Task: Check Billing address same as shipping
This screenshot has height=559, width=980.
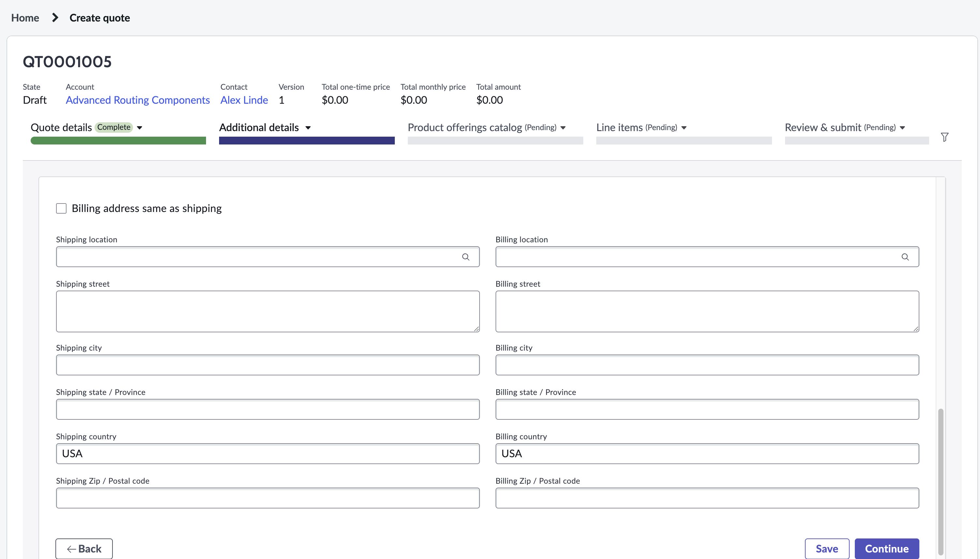Action: [61, 208]
